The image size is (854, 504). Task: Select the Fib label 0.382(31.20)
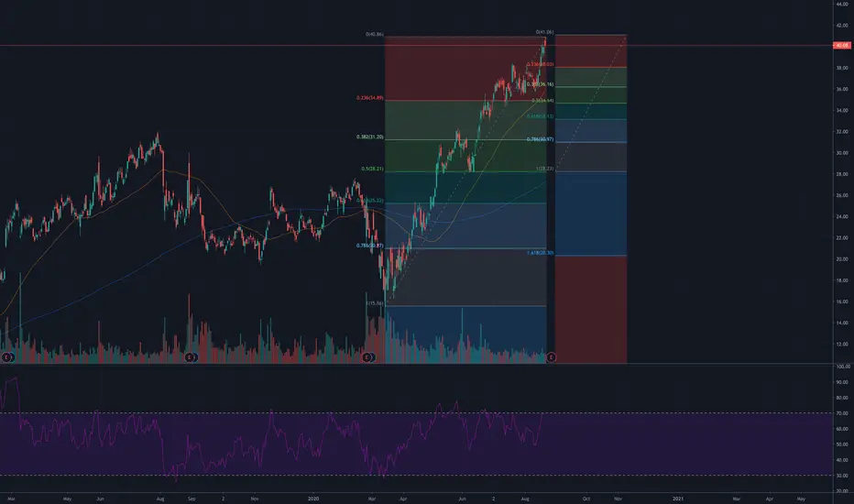[x=370, y=137]
